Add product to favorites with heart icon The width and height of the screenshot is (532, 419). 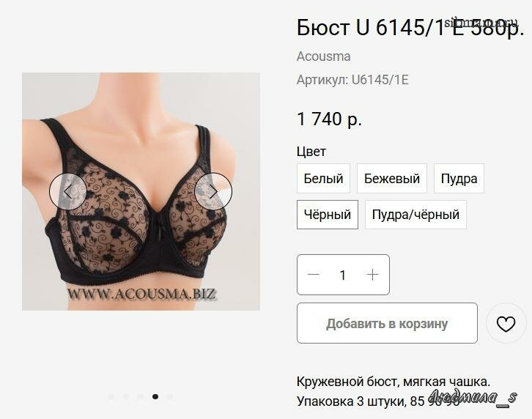click(x=506, y=323)
